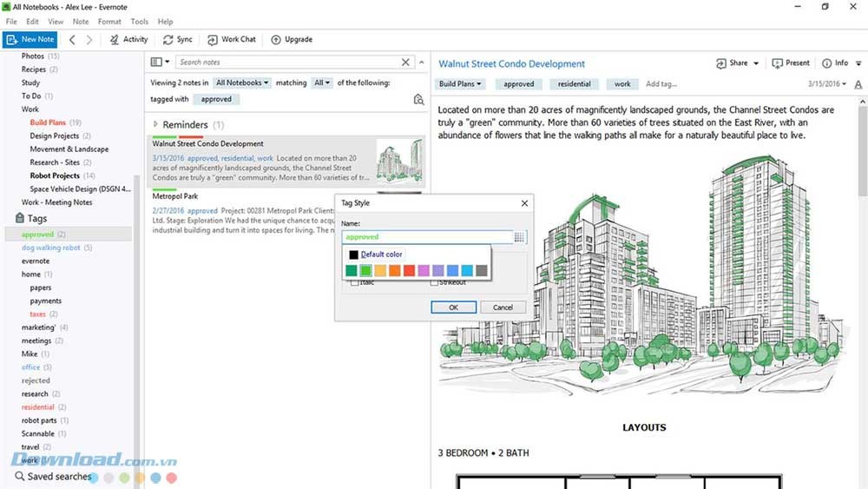The image size is (868, 489).
Task: Click the Upgrade arrow icon
Action: 276,39
